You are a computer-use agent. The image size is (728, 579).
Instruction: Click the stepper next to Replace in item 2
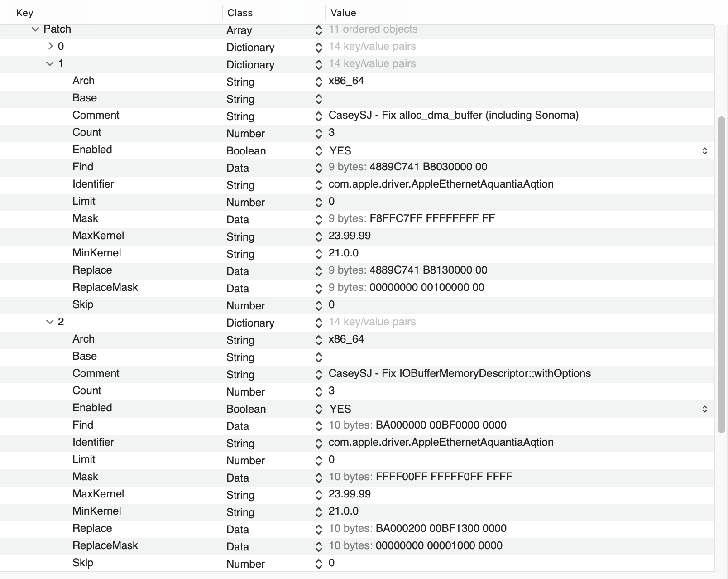coord(318,530)
